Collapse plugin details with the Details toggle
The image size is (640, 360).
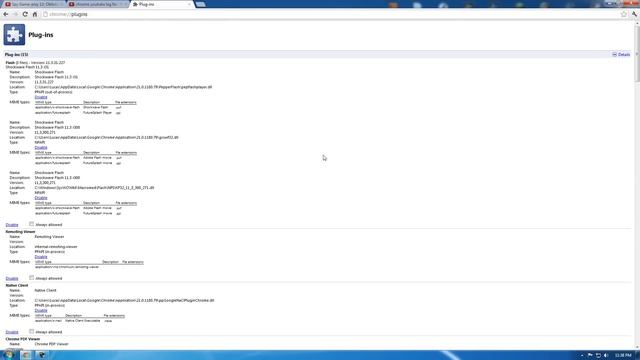[621, 55]
